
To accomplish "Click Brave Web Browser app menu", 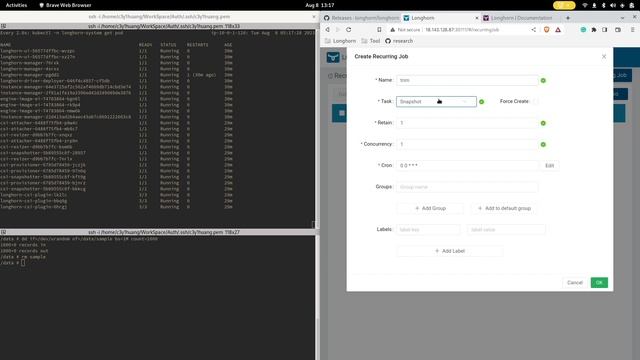I will pyautogui.click(x=65, y=5).
